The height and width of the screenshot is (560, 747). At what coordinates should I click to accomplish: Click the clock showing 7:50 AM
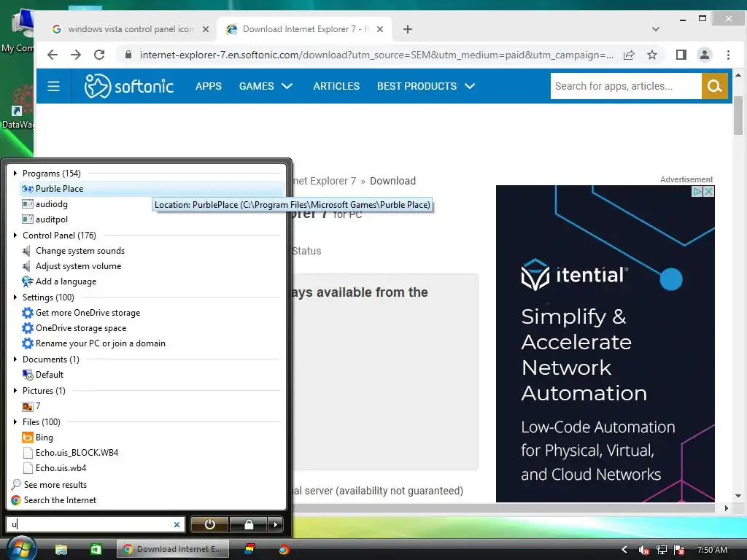coord(712,550)
